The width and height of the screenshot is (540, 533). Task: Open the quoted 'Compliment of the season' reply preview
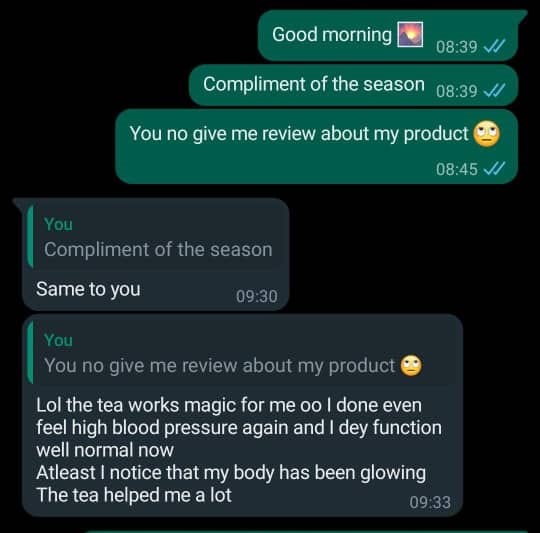[x=156, y=237]
